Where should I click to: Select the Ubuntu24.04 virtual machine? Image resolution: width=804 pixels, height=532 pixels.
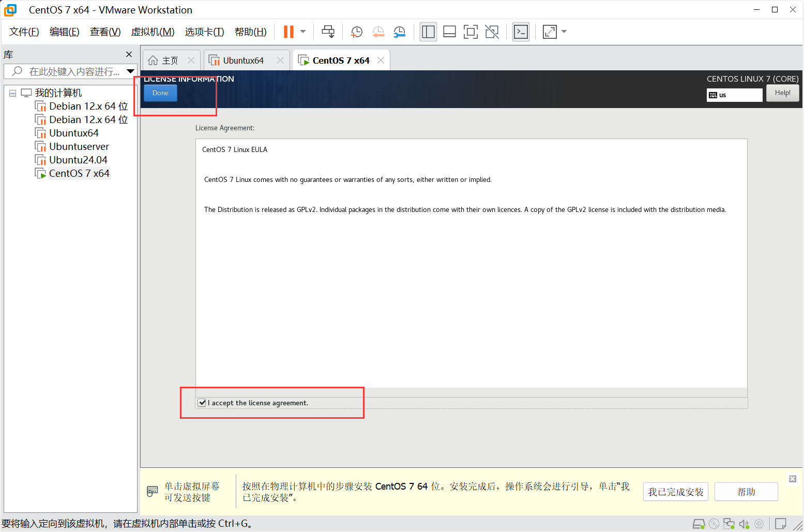pos(79,160)
